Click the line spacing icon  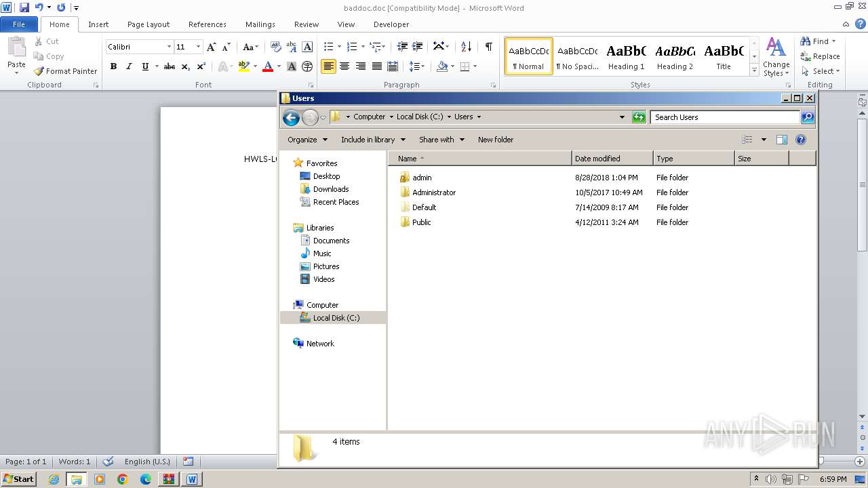pos(415,66)
